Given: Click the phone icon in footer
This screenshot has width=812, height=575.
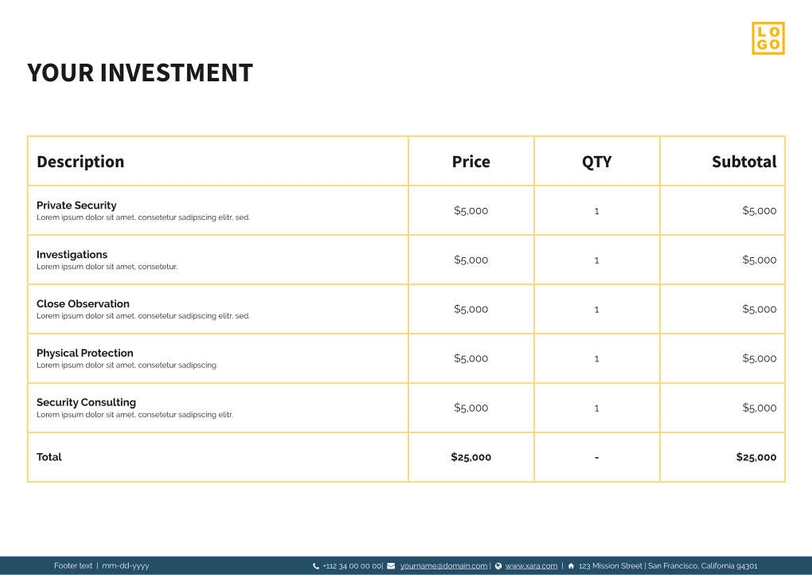Looking at the screenshot, I should [316, 566].
